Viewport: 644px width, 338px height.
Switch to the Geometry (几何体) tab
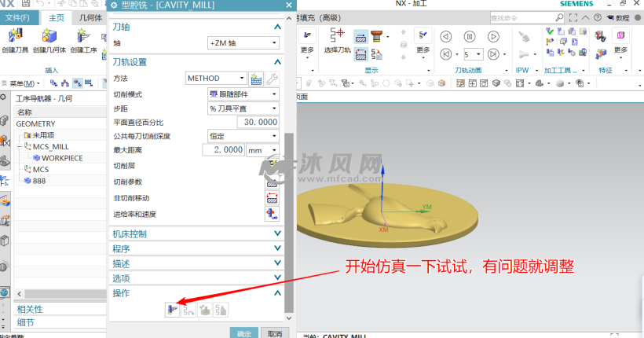click(x=91, y=17)
